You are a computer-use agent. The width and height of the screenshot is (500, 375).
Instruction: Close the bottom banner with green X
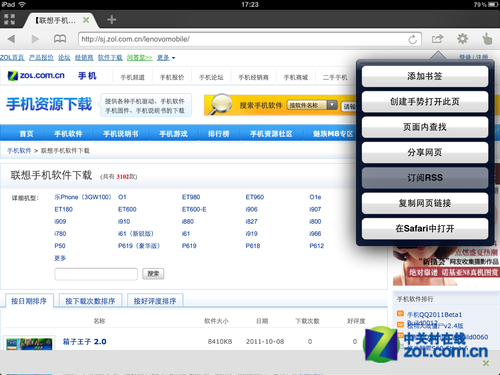(x=486, y=363)
